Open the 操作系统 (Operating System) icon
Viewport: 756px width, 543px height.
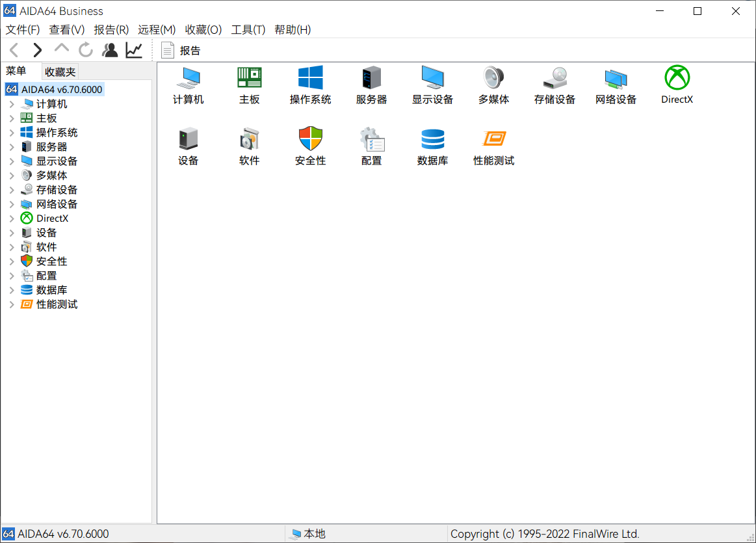310,84
